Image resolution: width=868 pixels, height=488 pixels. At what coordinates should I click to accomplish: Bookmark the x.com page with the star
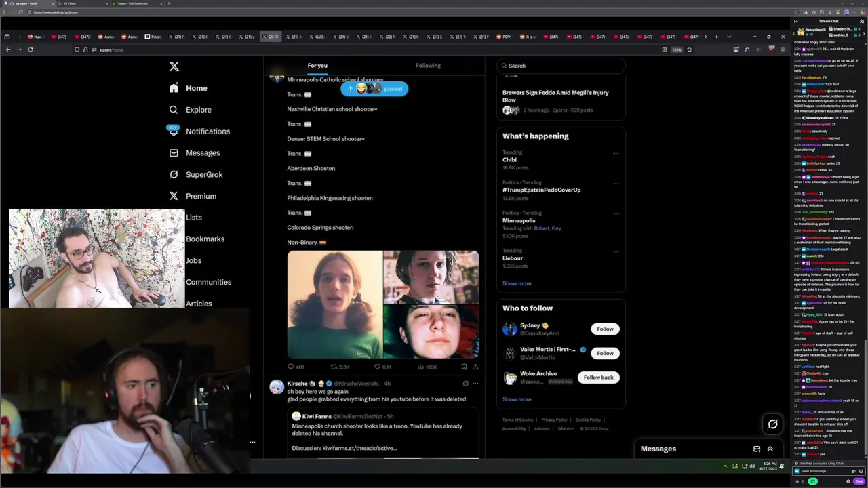[690, 49]
